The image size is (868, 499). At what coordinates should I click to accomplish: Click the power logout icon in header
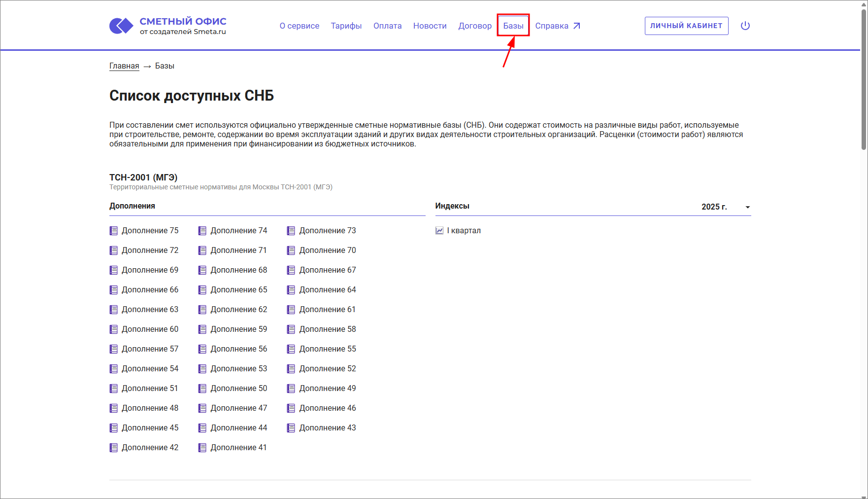pos(745,26)
